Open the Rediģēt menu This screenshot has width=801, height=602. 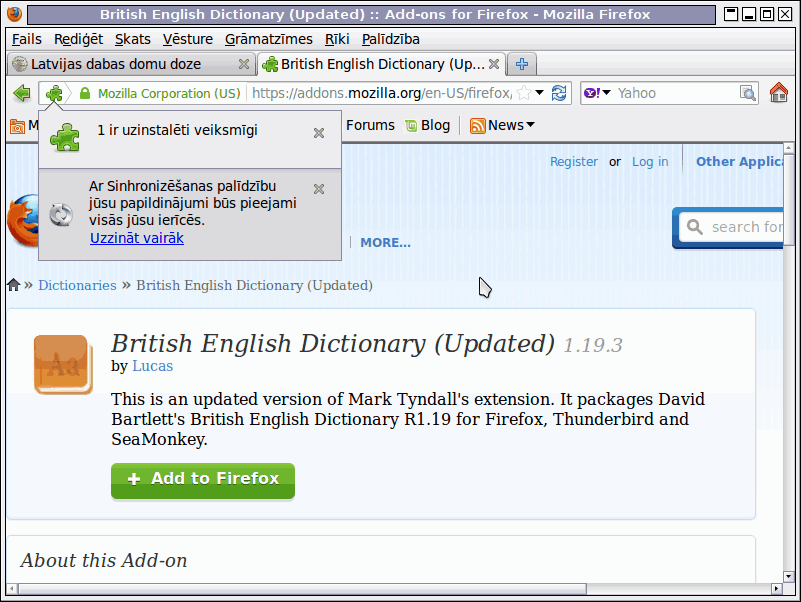78,39
